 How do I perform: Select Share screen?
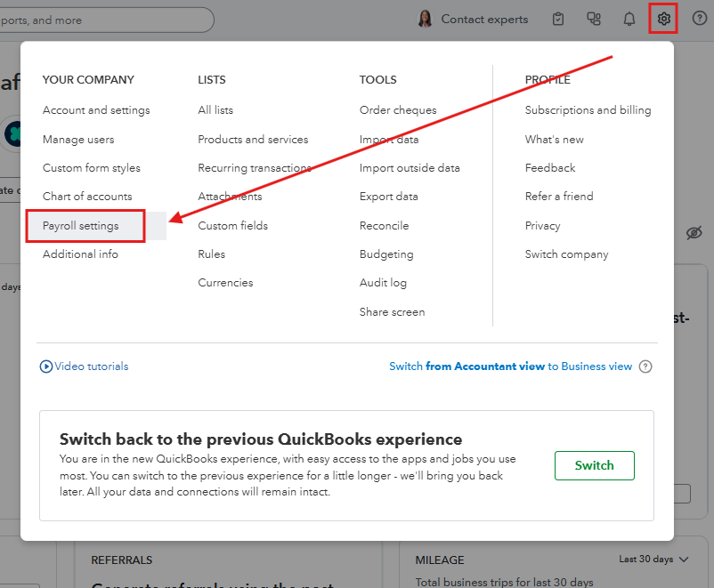click(392, 311)
